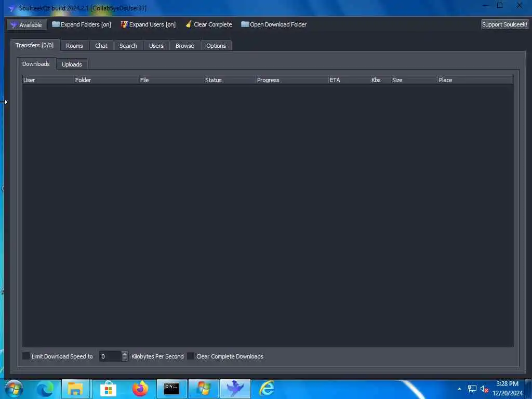Select the Uploads sub-tab
Viewport: 532px width, 399px height.
pos(72,64)
